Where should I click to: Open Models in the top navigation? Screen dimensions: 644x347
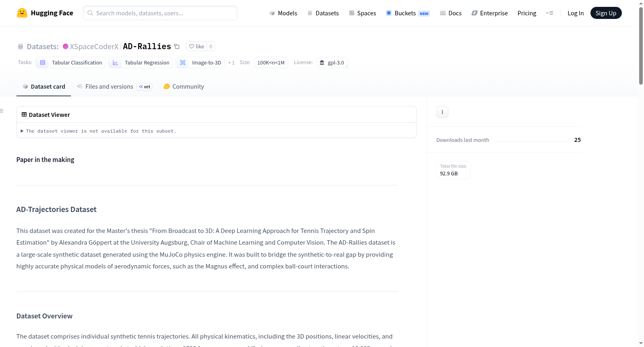pos(283,13)
